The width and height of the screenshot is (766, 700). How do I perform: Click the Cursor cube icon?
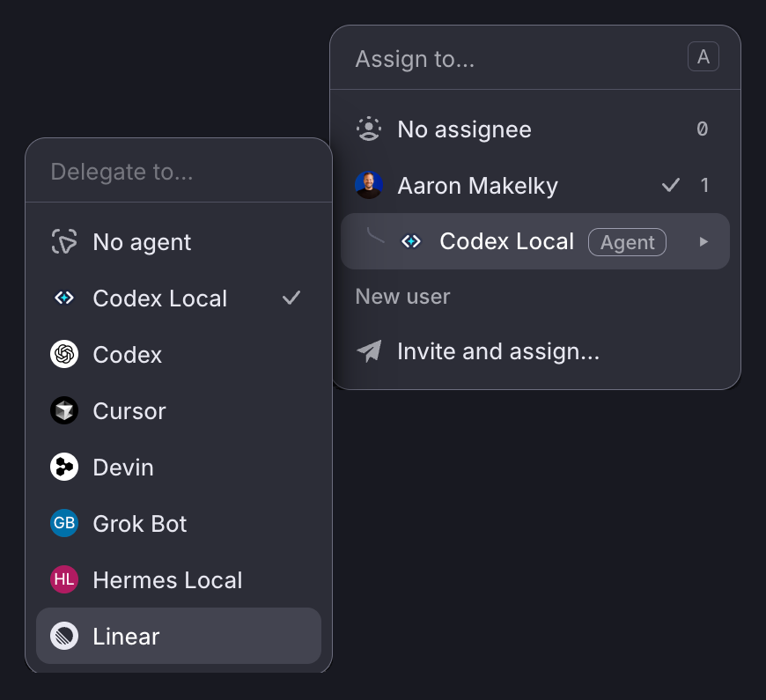[64, 410]
